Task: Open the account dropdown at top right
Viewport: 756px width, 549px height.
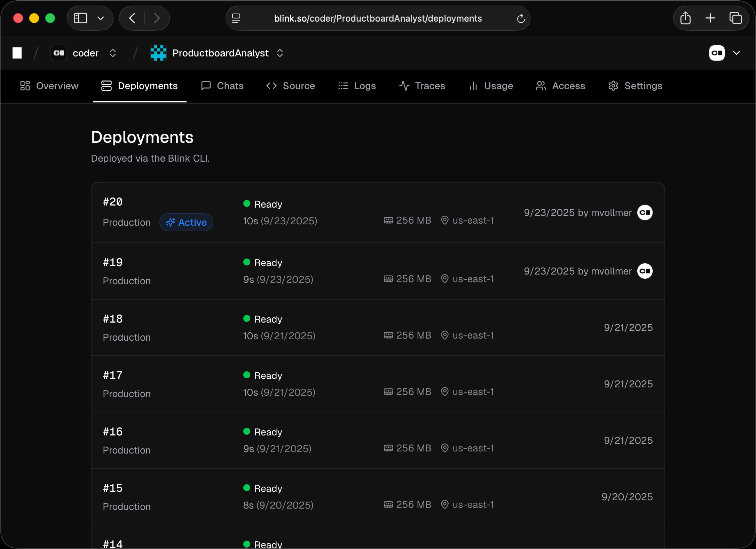Action: (x=737, y=53)
